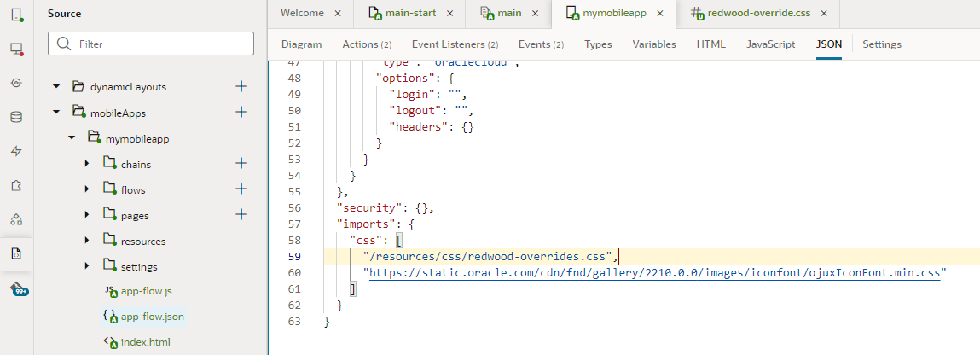Click the dynamicLayouts folder icon
This screenshot has width=980, height=355.
pos(78,86)
